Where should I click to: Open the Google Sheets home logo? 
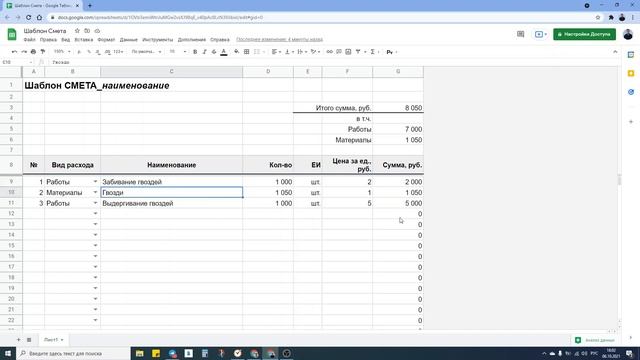click(12, 34)
